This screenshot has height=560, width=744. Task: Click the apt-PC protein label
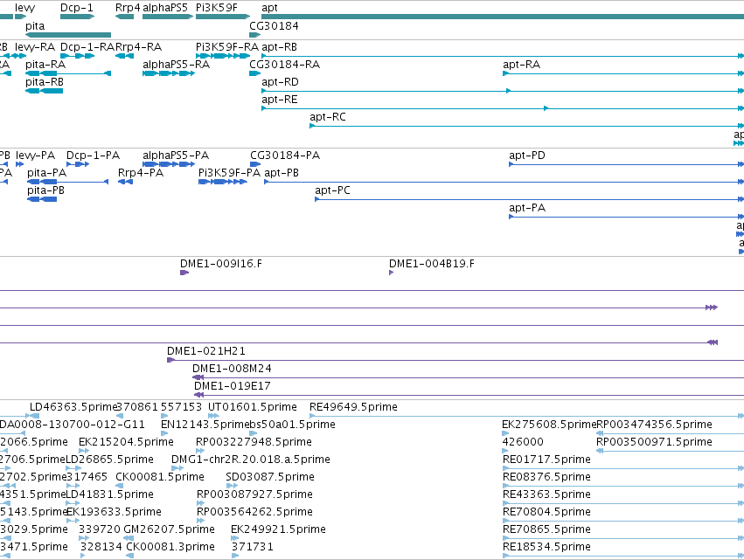click(332, 190)
